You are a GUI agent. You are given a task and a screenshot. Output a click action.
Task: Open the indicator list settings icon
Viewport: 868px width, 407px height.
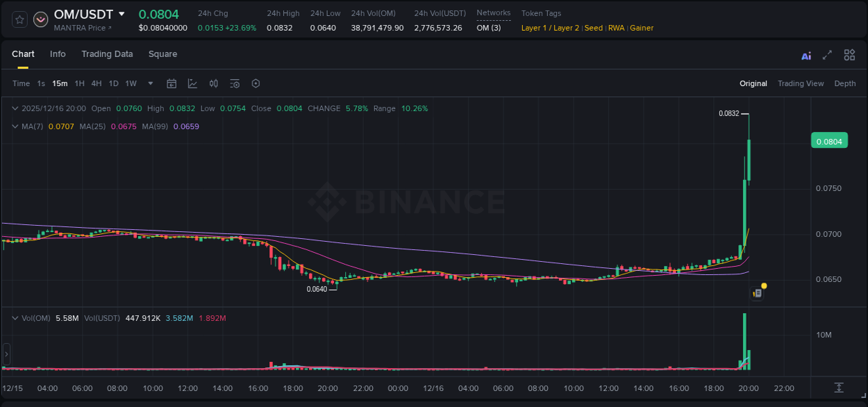pos(235,83)
